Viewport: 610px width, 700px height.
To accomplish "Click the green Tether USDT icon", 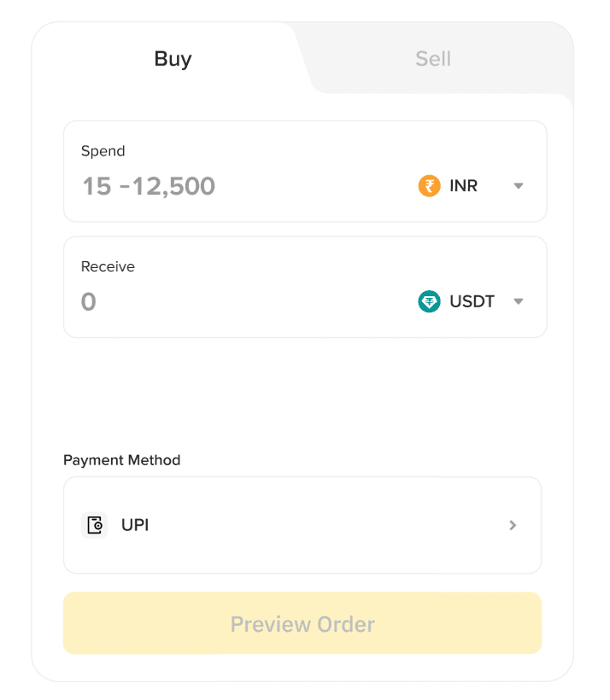I will click(x=429, y=301).
